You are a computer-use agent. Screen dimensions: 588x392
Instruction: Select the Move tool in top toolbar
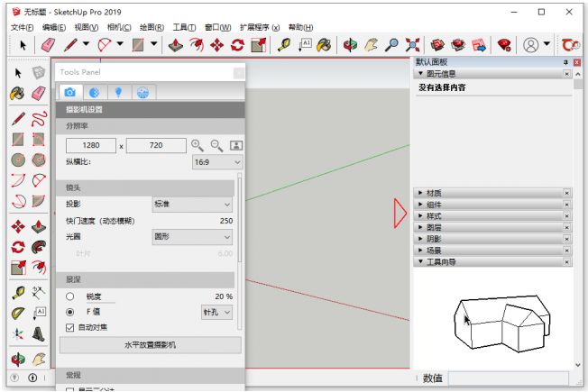216,45
